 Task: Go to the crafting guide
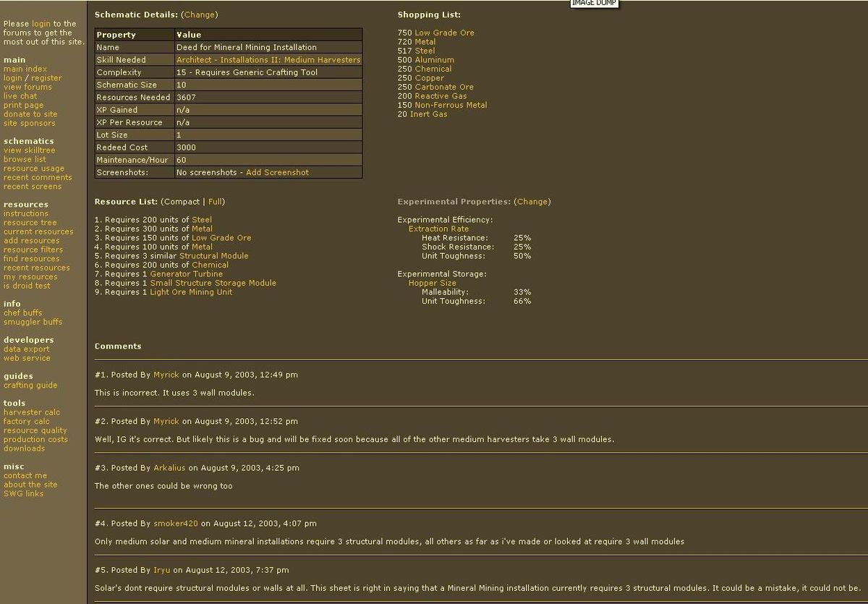30,386
